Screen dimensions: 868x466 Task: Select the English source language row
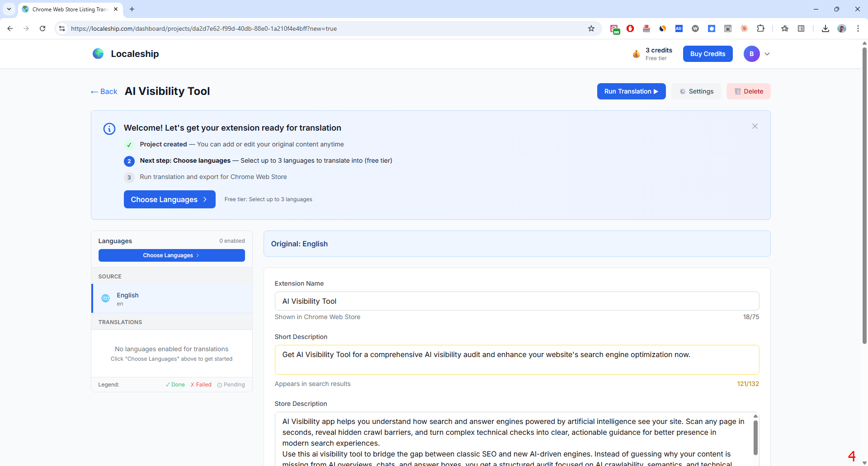pos(172,298)
